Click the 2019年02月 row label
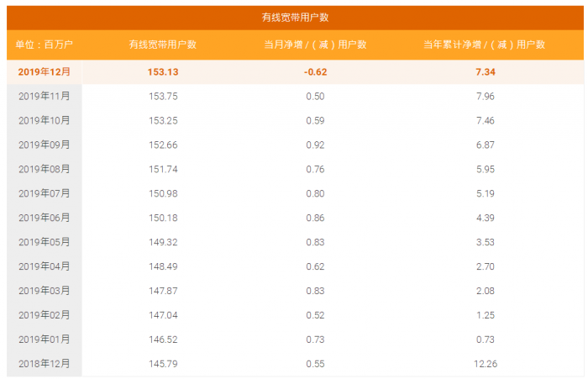The image size is (588, 379). 45,315
